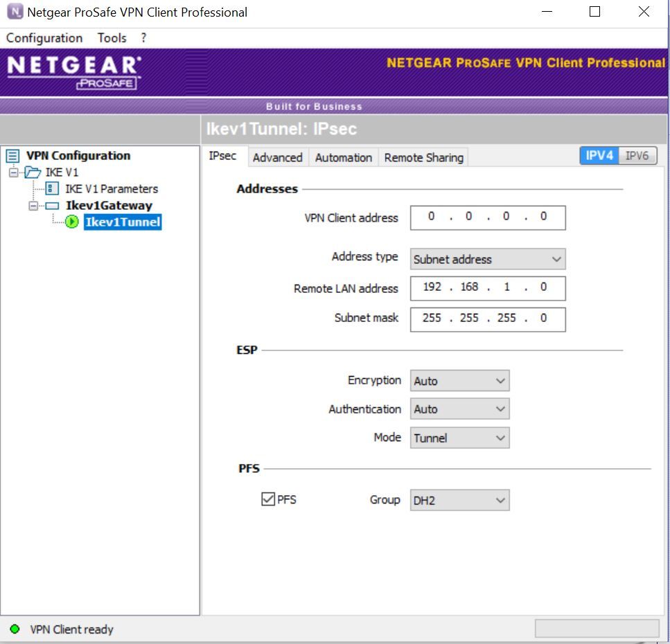Uncheck the PFS checkbox
This screenshot has height=644, width=670.
(x=268, y=499)
